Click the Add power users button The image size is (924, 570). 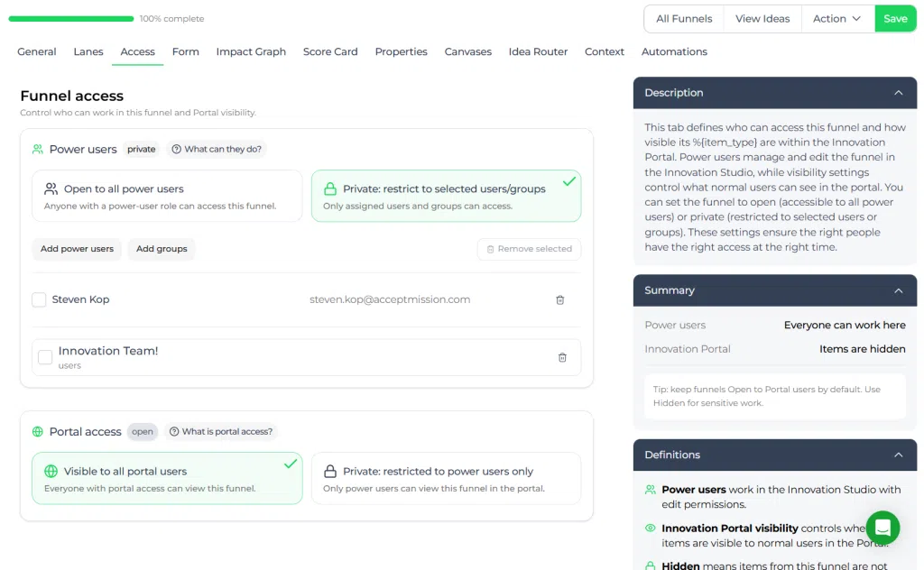(x=77, y=249)
